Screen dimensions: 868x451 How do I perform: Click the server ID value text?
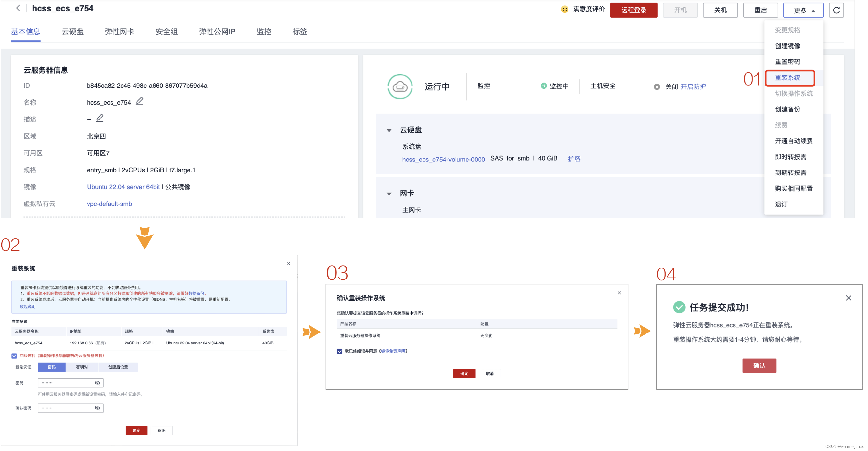tap(147, 86)
